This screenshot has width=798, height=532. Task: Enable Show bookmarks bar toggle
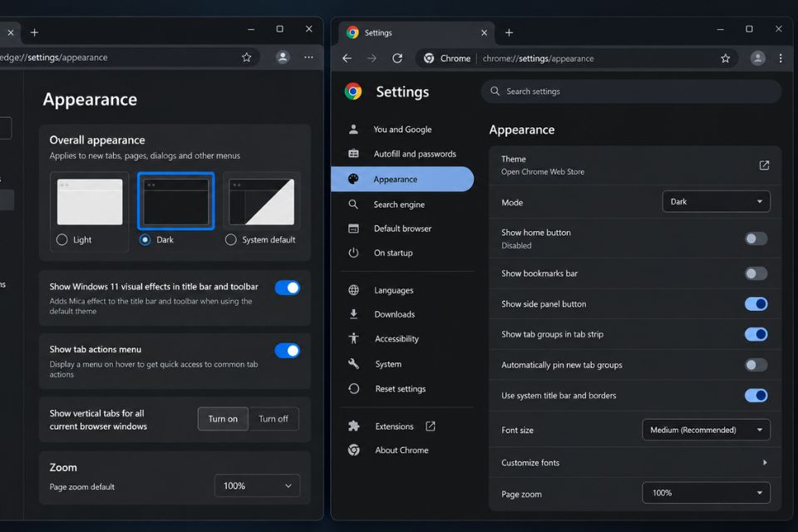[x=756, y=273]
